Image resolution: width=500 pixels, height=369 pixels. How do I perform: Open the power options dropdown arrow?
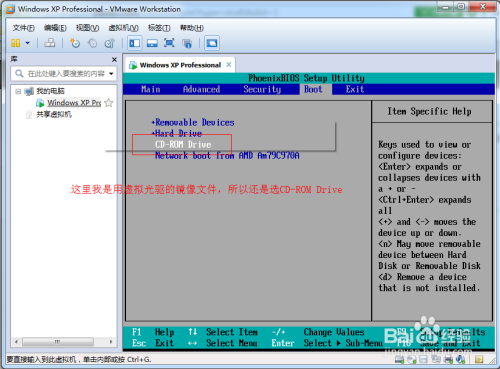tap(28, 43)
